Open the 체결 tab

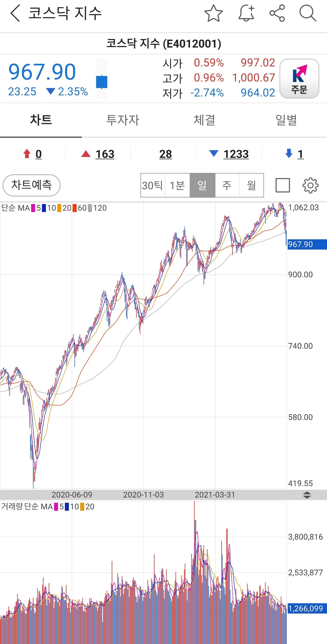(204, 120)
